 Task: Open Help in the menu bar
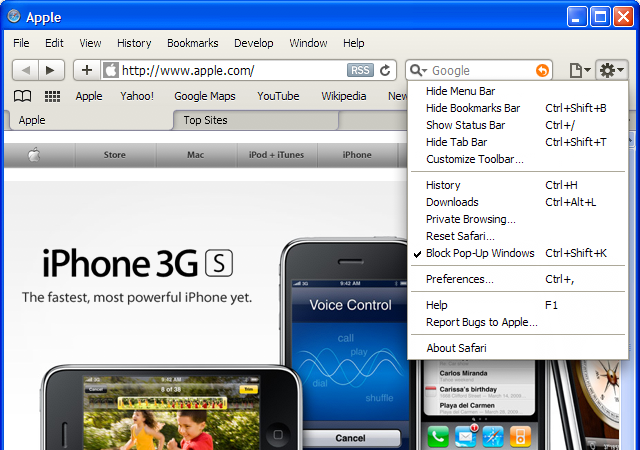click(x=353, y=43)
